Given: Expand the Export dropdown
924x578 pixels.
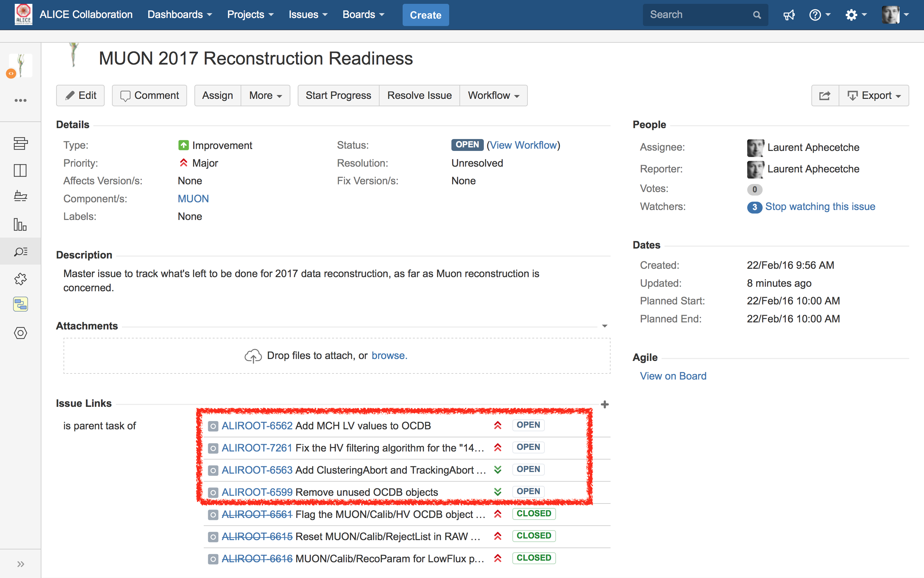Looking at the screenshot, I should tap(874, 96).
